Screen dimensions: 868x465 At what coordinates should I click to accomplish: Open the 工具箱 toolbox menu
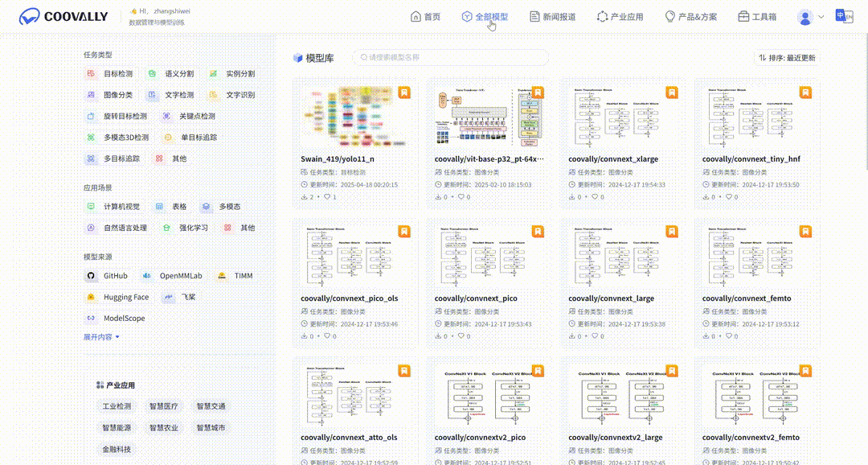757,17
